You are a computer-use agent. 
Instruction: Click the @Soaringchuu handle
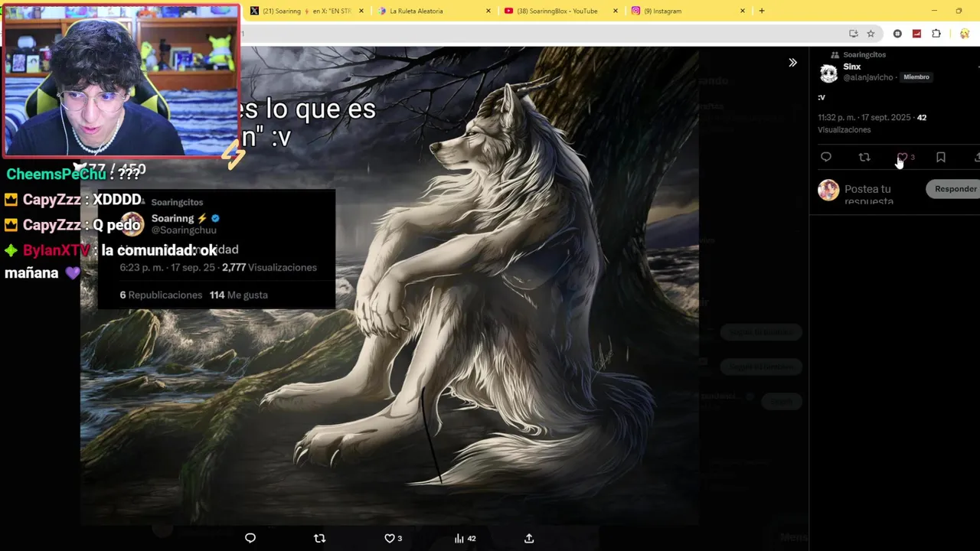184,230
